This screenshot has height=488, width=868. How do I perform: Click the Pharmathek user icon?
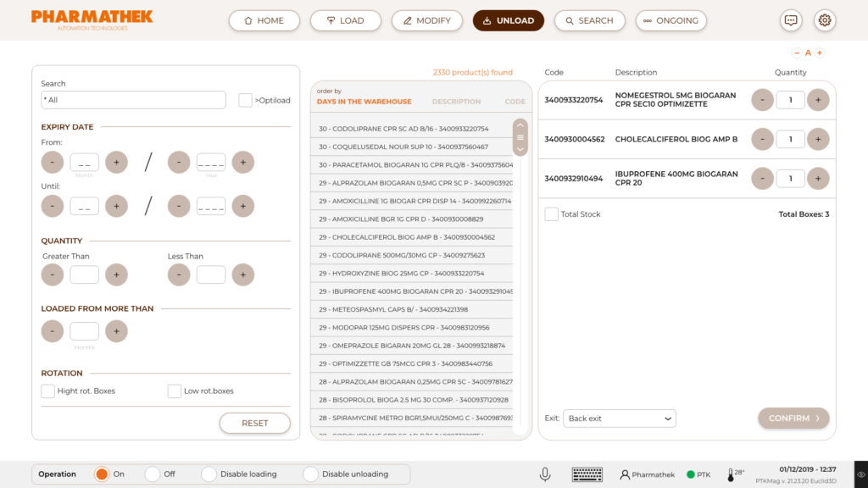pyautogui.click(x=625, y=474)
